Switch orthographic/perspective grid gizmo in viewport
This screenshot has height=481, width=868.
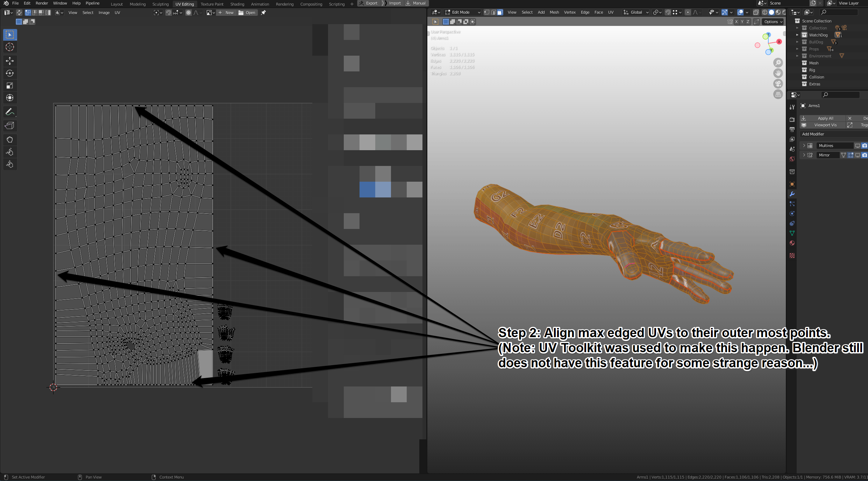(x=778, y=94)
